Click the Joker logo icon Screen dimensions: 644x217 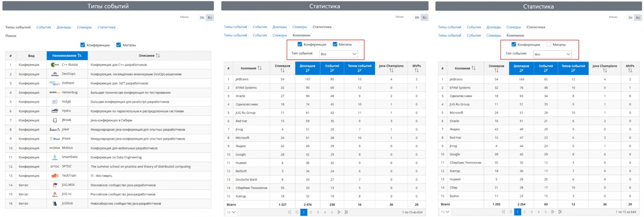tap(55, 129)
